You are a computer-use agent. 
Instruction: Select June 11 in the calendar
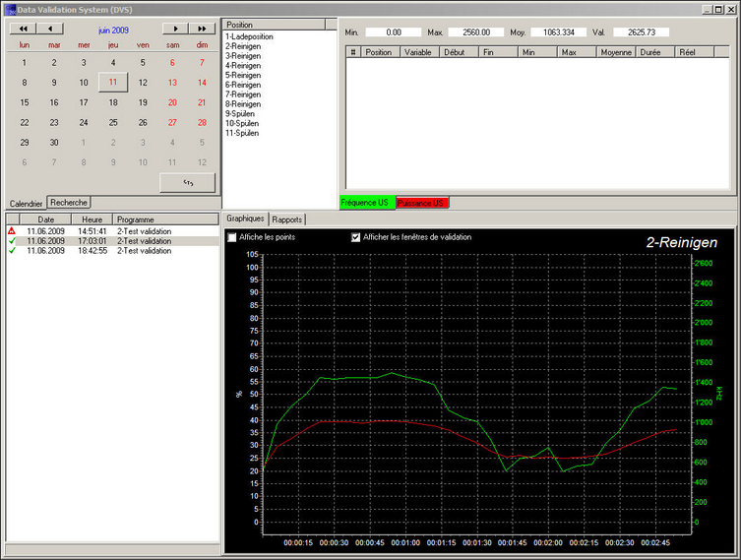113,83
